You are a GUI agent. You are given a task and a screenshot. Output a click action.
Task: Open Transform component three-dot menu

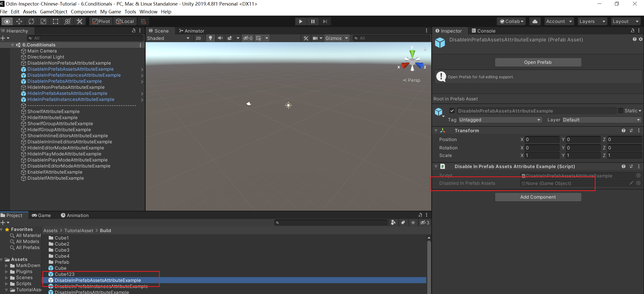coord(639,130)
